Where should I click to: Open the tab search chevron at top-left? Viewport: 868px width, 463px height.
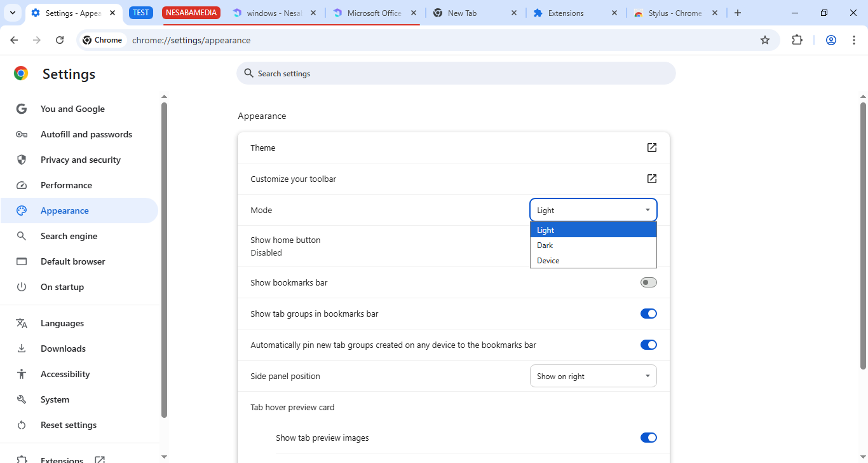point(12,13)
